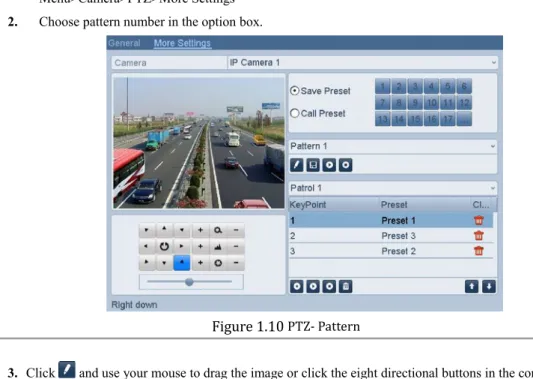Click the PTZ up direction arrow

[164, 230]
